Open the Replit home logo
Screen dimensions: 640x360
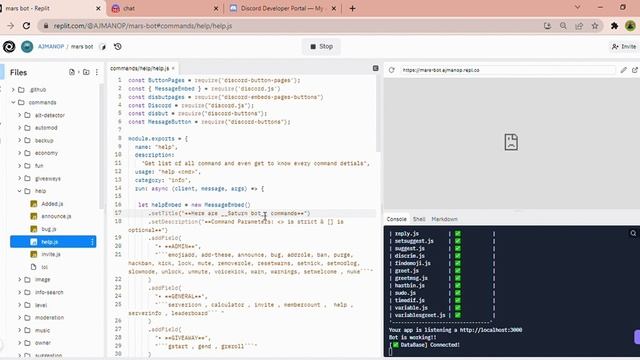pos(9,47)
